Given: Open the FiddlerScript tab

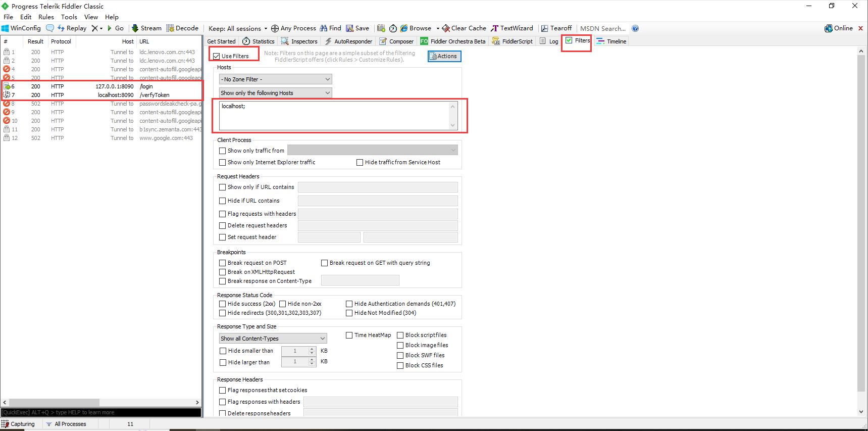Looking at the screenshot, I should pyautogui.click(x=513, y=41).
